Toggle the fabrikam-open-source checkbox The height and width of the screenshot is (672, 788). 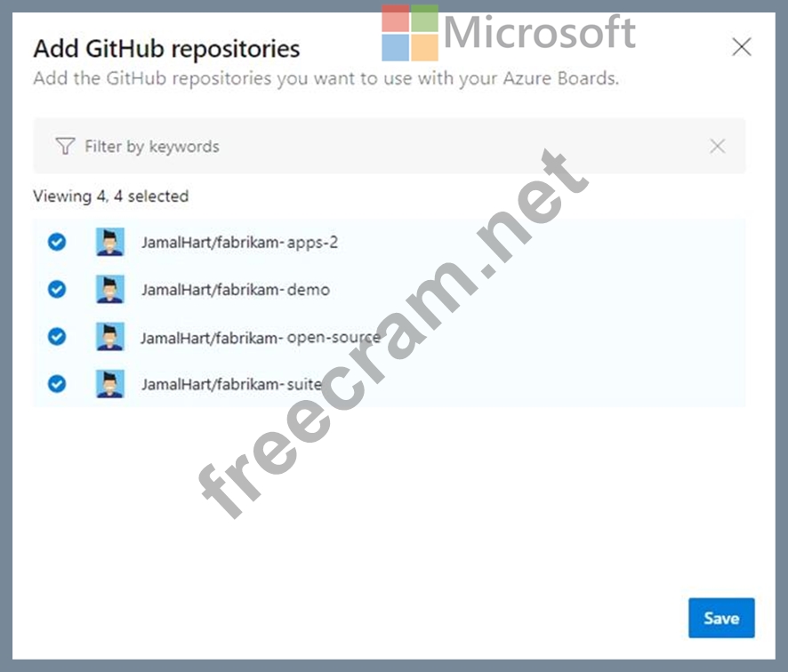tap(57, 337)
